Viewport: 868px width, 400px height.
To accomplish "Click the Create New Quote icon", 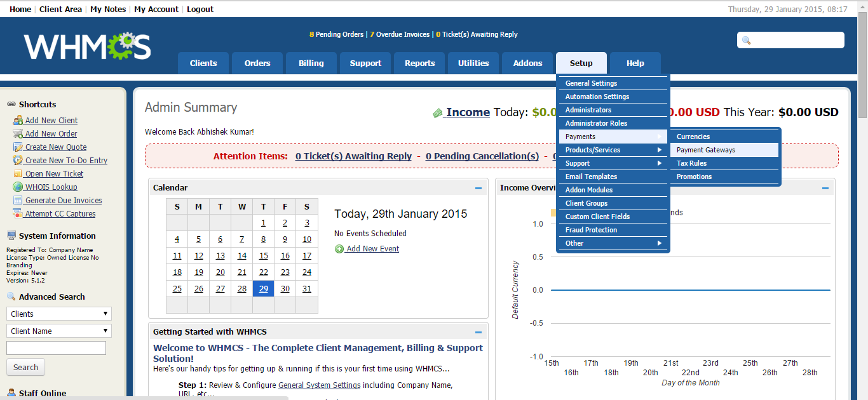I will [x=18, y=147].
